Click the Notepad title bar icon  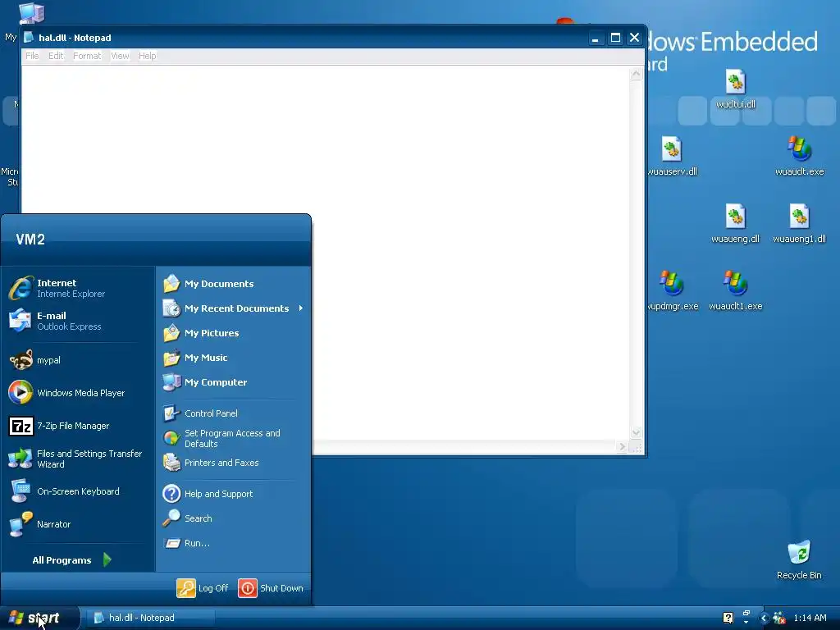[29, 38]
